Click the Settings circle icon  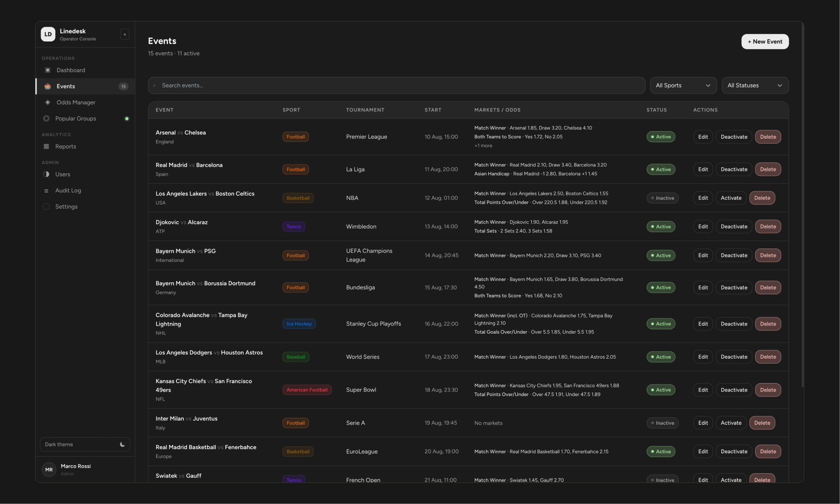pos(46,207)
